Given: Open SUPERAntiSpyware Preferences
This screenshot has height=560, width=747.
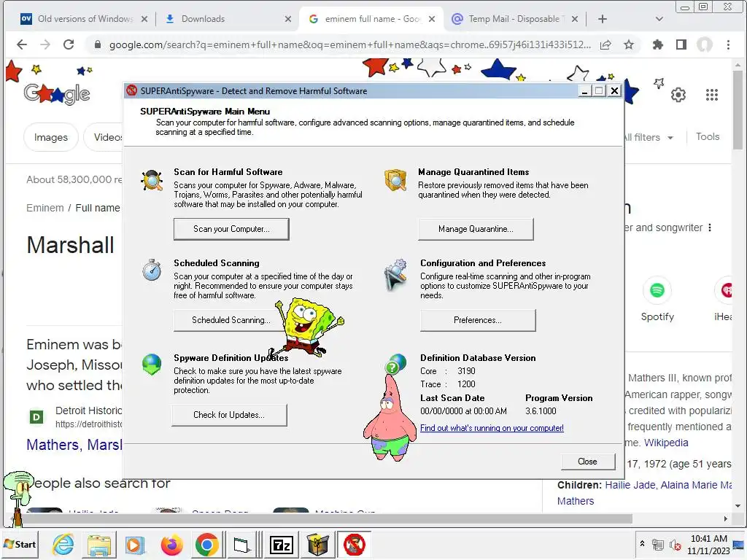Looking at the screenshot, I should coord(478,320).
